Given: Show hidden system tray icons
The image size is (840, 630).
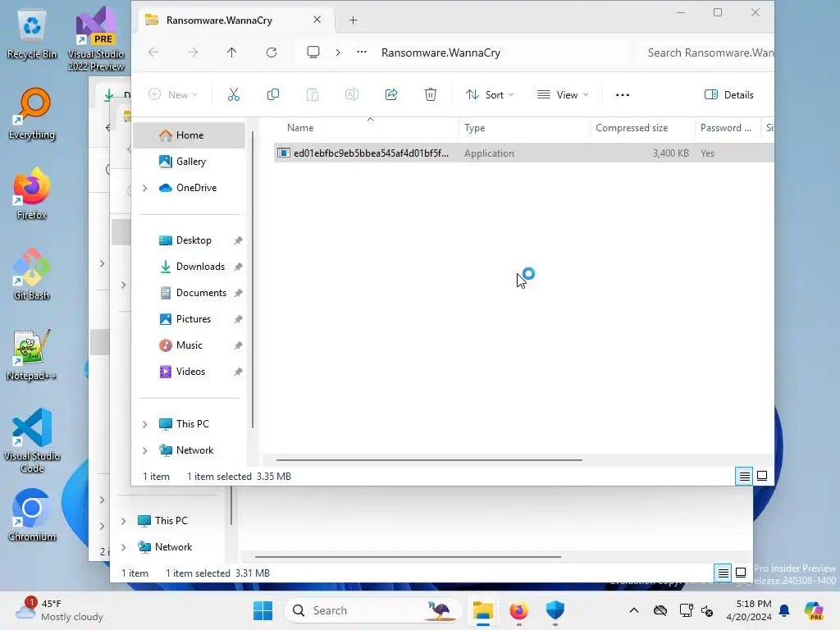Looking at the screenshot, I should click(x=634, y=610).
